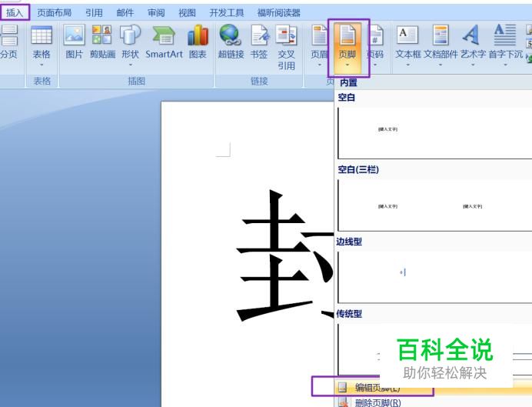Insert a page break with 分页
The image size is (532, 407).
[x=8, y=42]
